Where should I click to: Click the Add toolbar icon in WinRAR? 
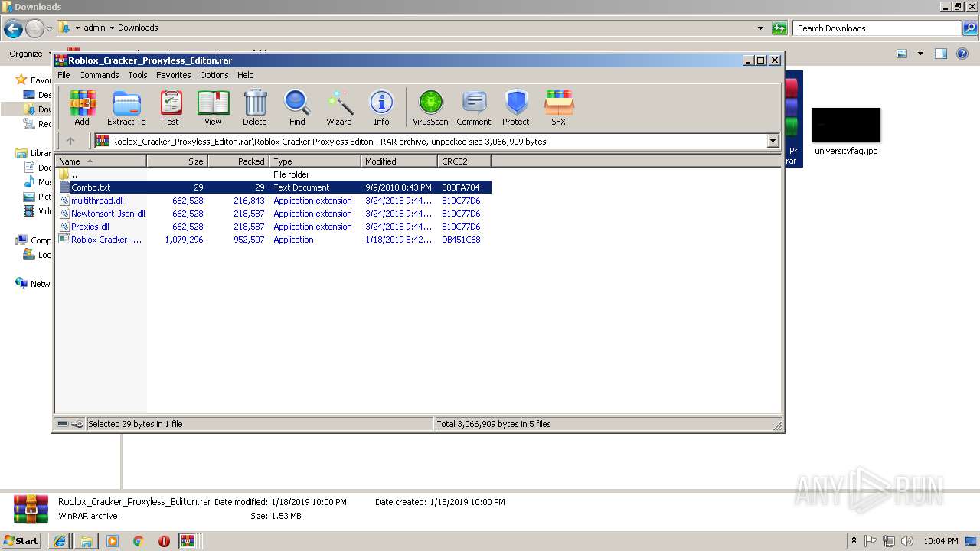click(x=82, y=108)
